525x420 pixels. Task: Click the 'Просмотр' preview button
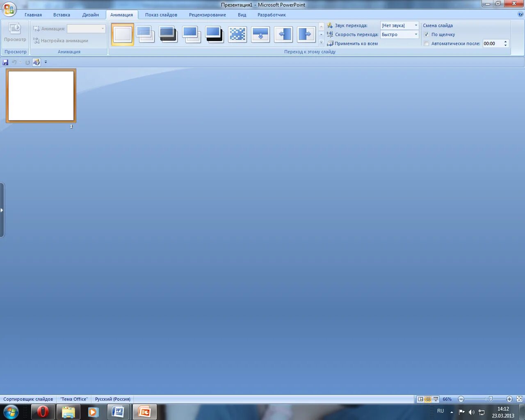(x=15, y=33)
